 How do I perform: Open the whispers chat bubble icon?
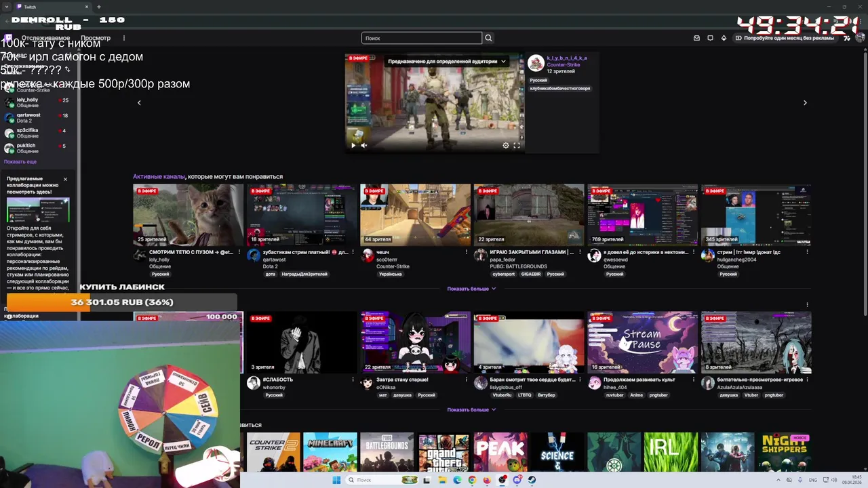pos(710,38)
